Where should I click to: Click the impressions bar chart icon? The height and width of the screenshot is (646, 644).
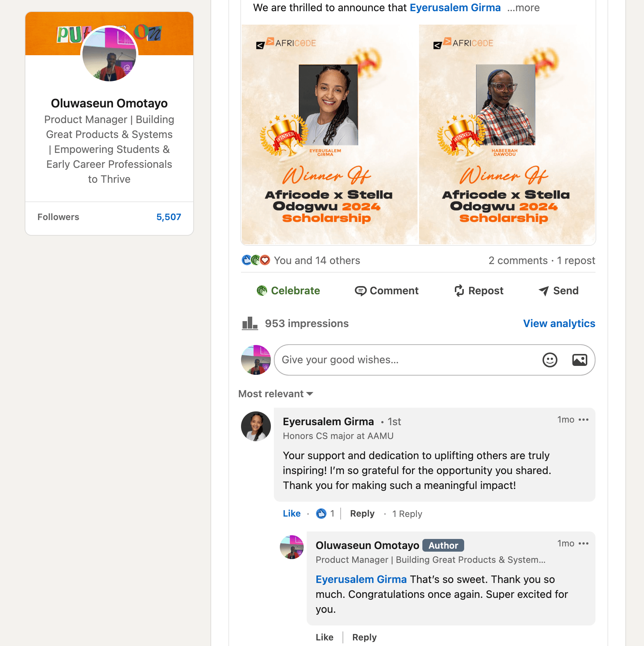pyautogui.click(x=250, y=323)
